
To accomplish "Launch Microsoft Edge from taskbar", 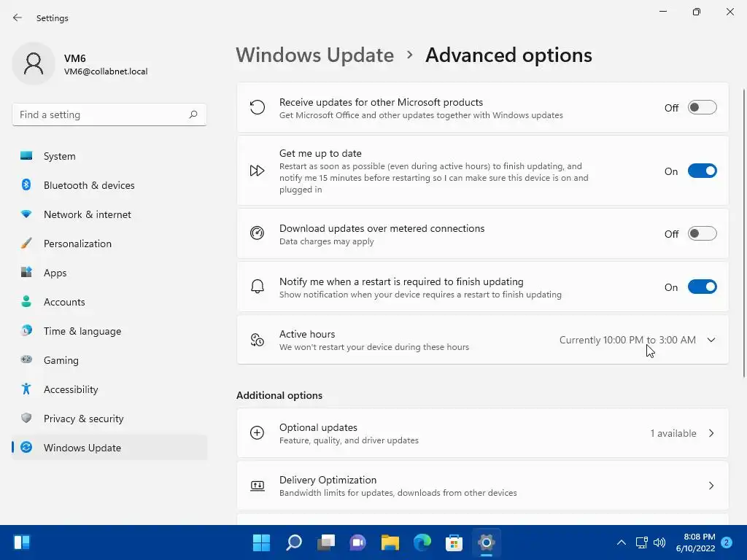I will (422, 542).
